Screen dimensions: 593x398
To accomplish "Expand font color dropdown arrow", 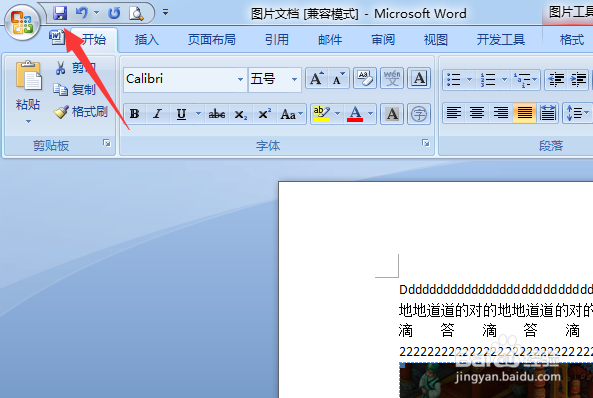I will coord(371,113).
